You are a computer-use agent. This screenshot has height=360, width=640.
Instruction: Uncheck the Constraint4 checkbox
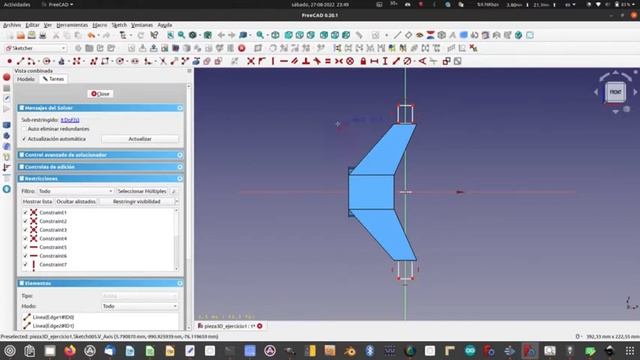pyautogui.click(x=25, y=238)
